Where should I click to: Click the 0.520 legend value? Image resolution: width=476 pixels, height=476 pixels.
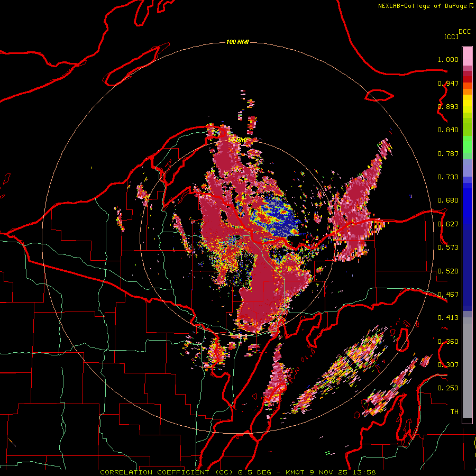tap(448, 271)
